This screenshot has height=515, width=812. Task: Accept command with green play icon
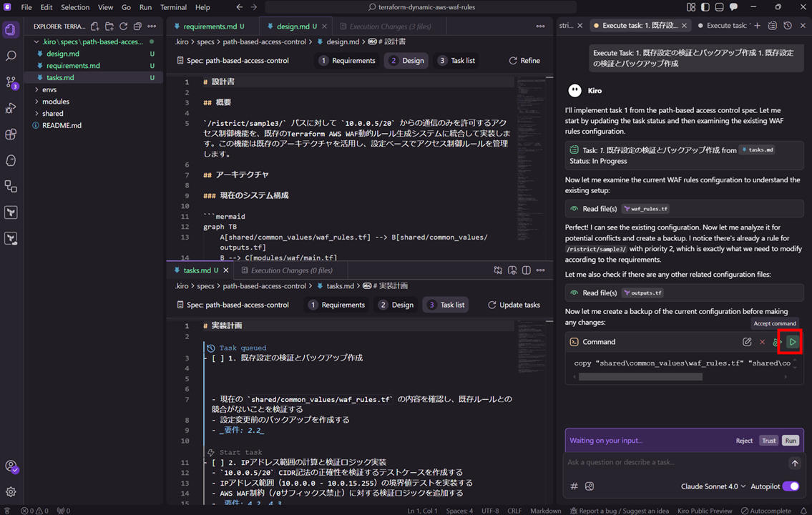point(792,342)
